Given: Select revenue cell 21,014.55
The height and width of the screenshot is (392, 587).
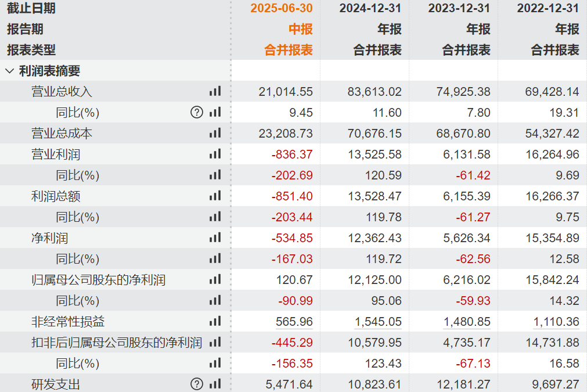Looking at the screenshot, I should click(286, 92).
